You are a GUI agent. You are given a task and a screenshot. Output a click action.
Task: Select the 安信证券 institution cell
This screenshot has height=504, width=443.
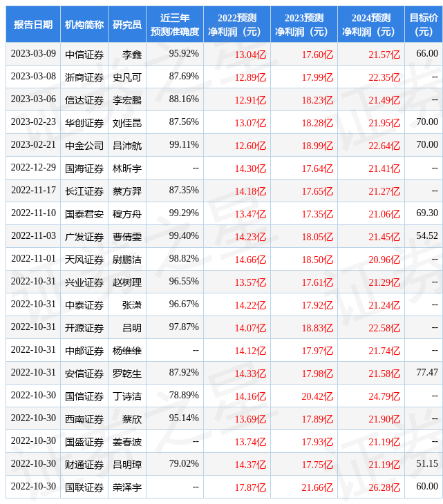coord(84,374)
